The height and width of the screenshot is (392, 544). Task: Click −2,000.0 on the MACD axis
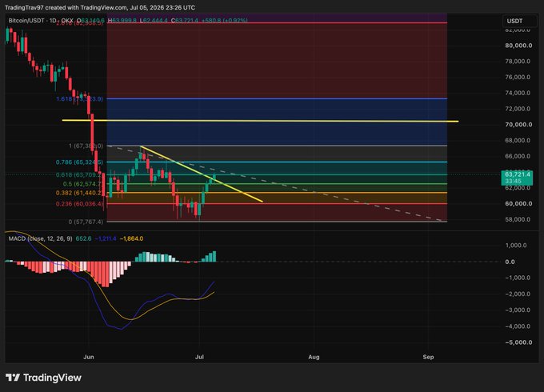tap(518, 294)
